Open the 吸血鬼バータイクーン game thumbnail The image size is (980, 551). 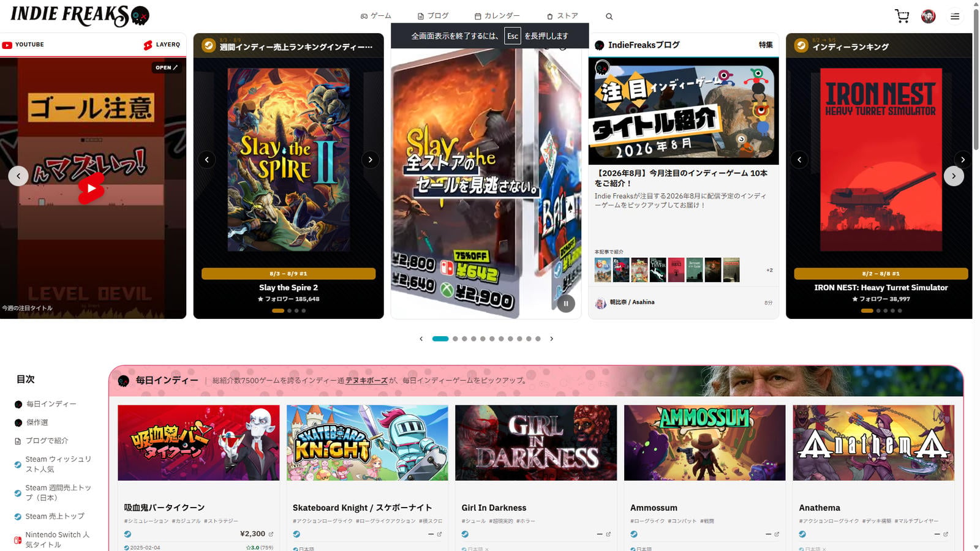pyautogui.click(x=198, y=443)
